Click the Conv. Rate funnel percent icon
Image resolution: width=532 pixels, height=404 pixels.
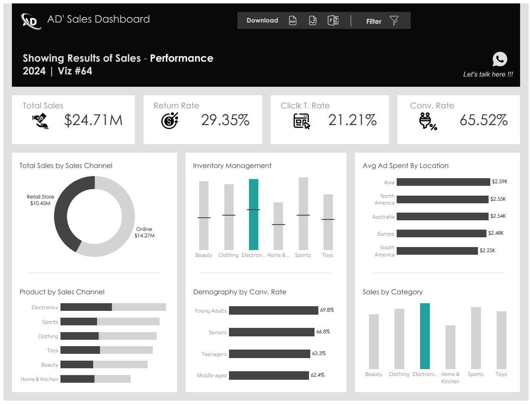(x=428, y=121)
